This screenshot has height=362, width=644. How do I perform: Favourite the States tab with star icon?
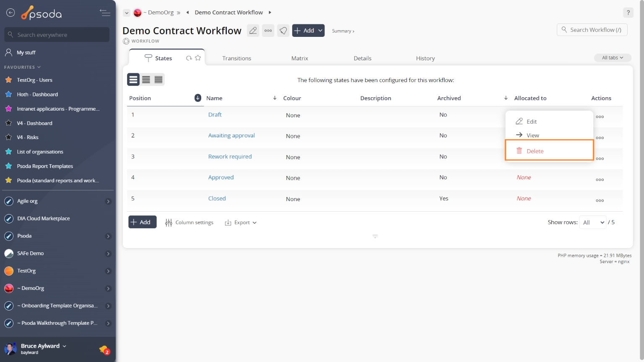[198, 58]
